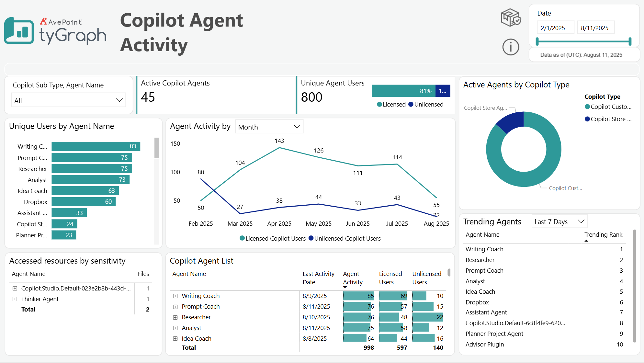Click the sort arrow on Agent Activity column
Viewport: 644px width, 363px height.
point(344,287)
